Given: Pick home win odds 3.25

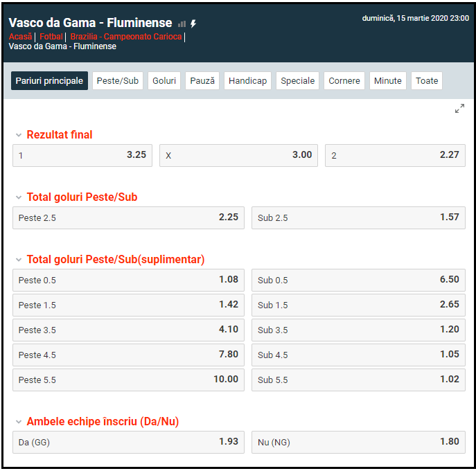Looking at the screenshot, I should coord(82,155).
